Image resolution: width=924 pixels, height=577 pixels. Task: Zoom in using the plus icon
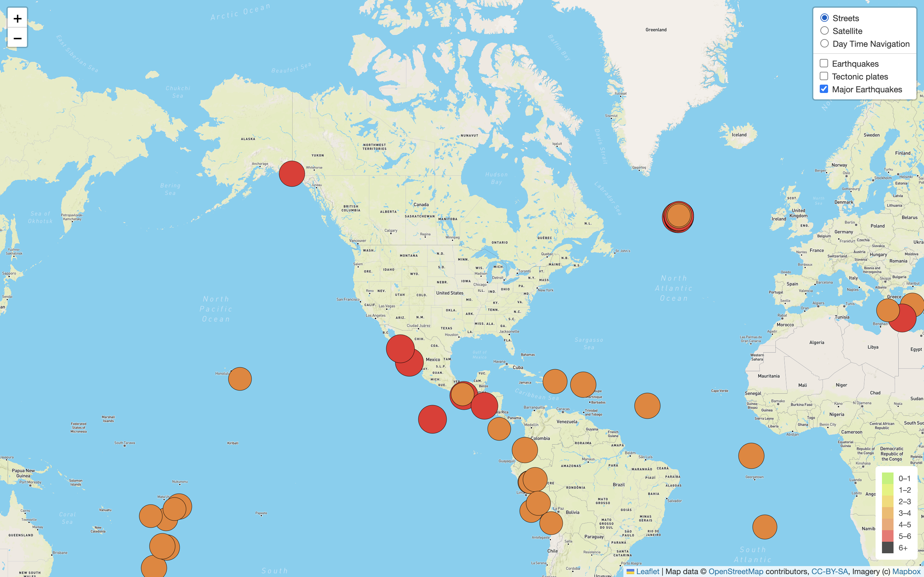[17, 18]
